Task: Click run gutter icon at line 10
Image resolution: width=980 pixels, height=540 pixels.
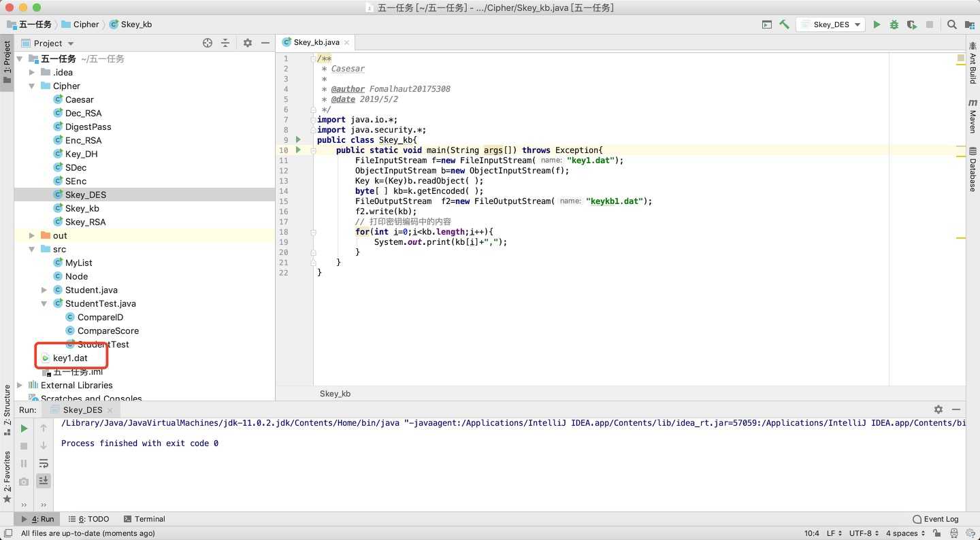Action: [x=298, y=150]
